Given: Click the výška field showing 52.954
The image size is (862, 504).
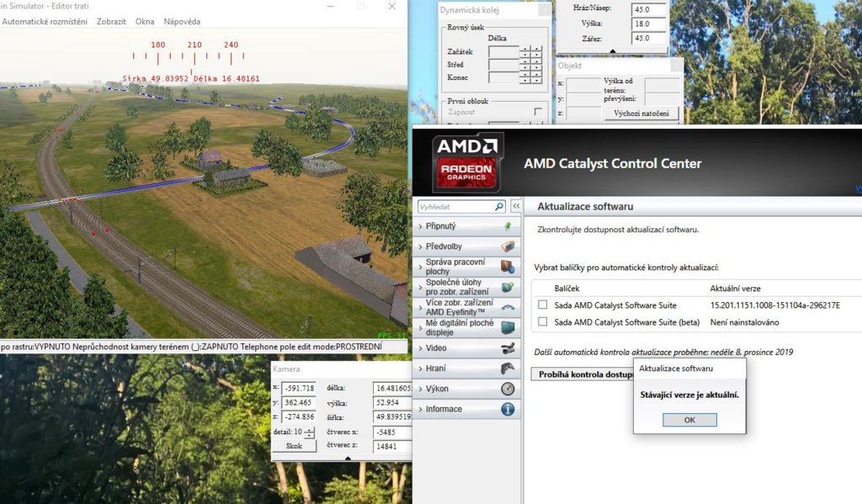Looking at the screenshot, I should [392, 402].
